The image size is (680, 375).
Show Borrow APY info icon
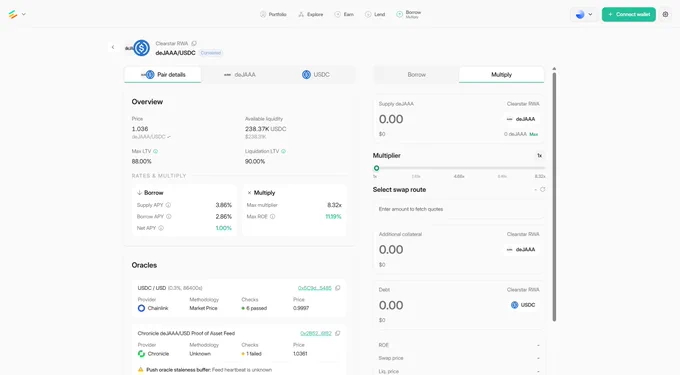tap(169, 216)
